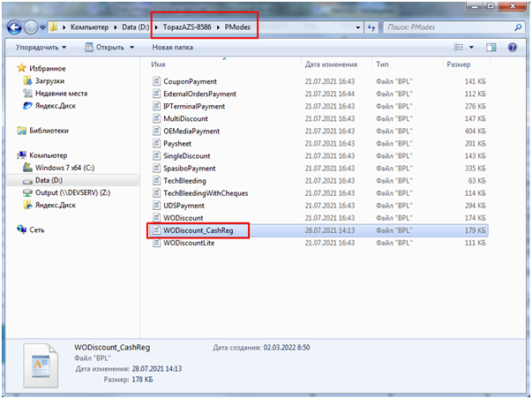Open recent locations dropdown next to navigation arrows
Screen dimensions: 532x399
[42, 27]
